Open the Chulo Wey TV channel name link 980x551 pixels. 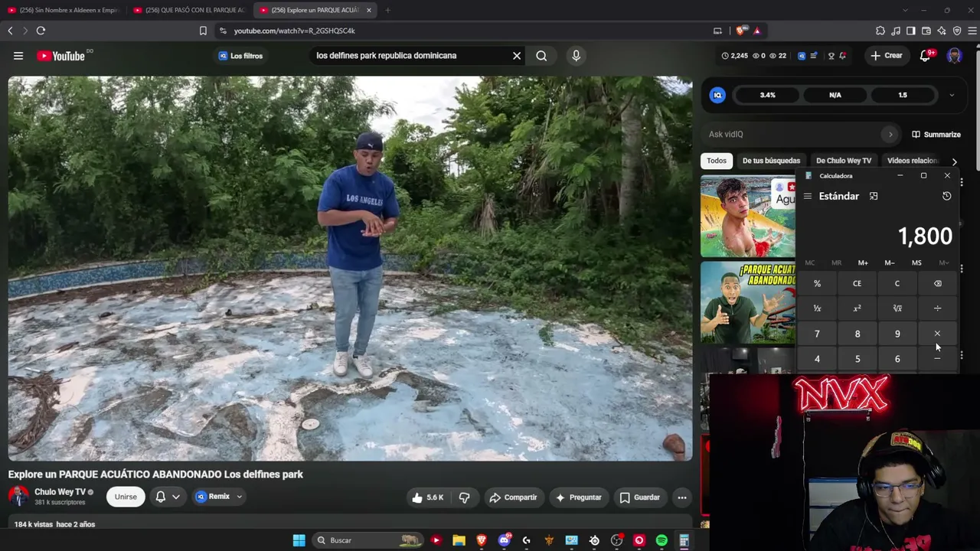(60, 492)
